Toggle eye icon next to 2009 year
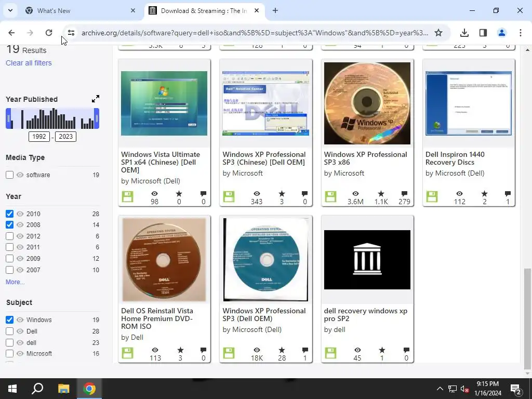The image size is (532, 399). tap(20, 259)
